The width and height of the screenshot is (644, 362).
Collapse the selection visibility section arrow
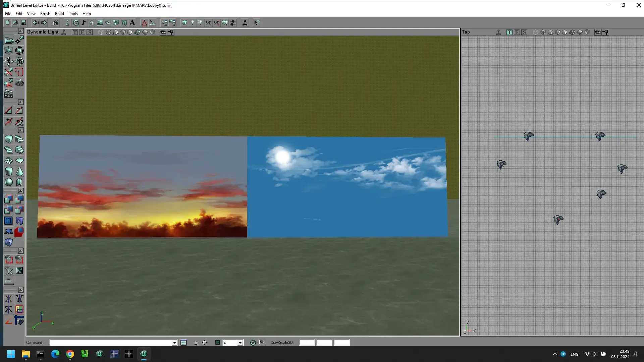click(x=21, y=251)
